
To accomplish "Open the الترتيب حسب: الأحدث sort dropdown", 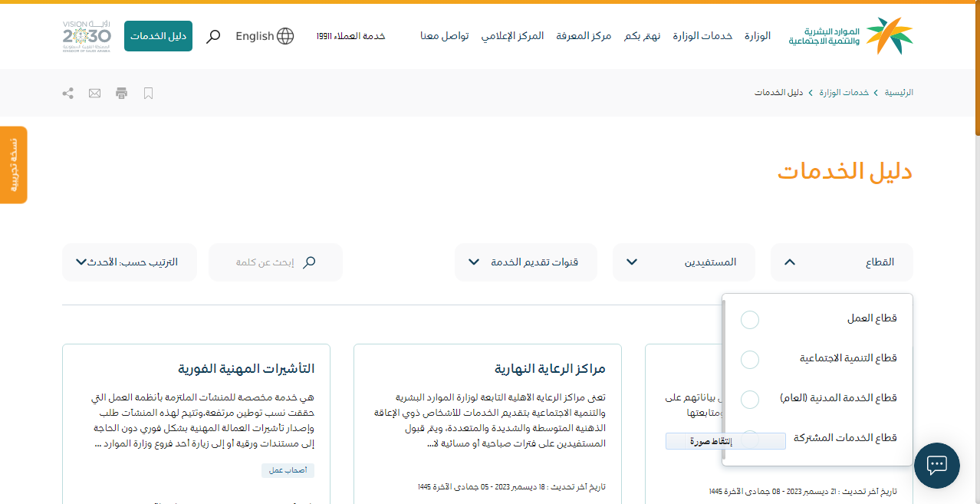I will coord(130,262).
